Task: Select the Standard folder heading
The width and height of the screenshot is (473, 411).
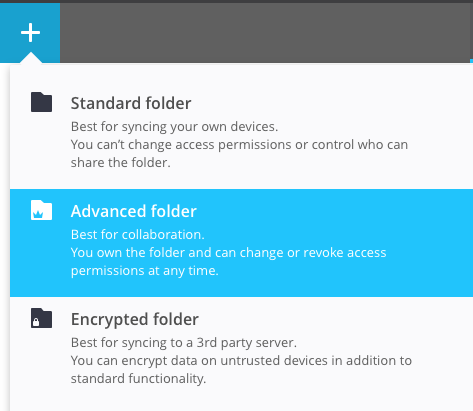Action: [131, 103]
